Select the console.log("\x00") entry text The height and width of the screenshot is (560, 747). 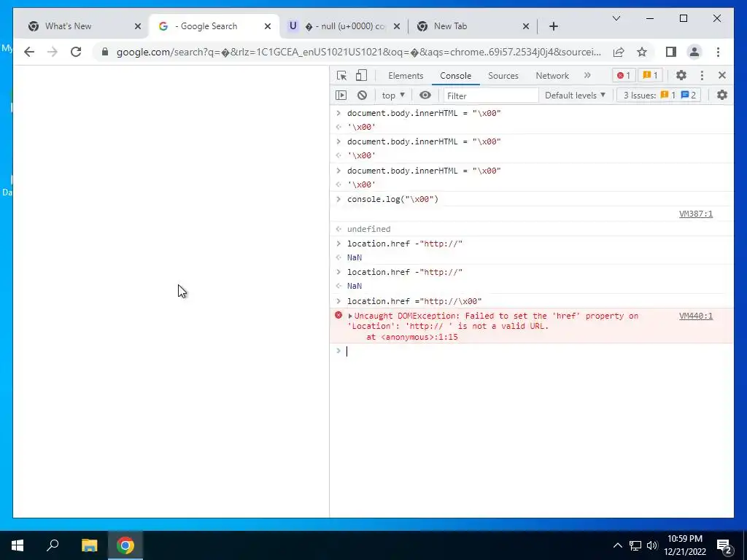tap(392, 199)
